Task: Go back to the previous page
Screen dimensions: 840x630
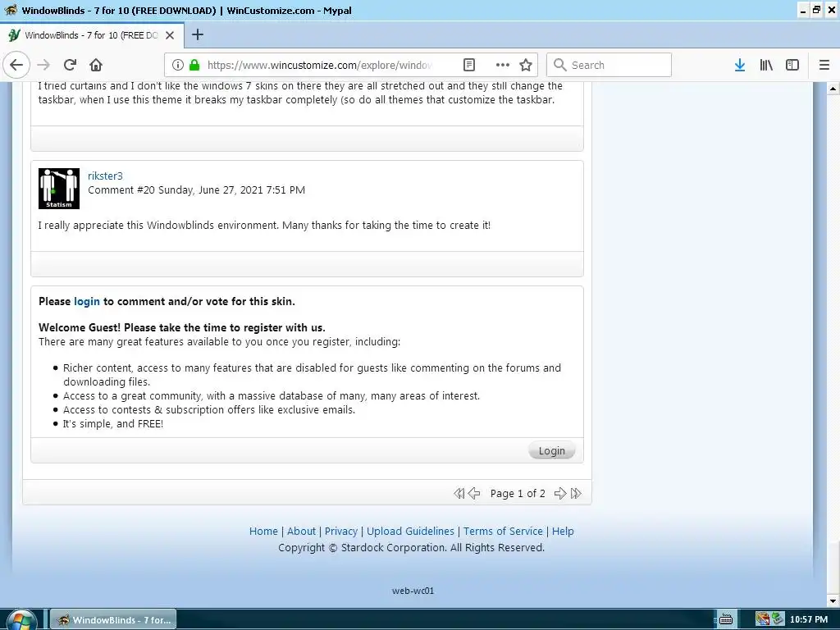Action: click(x=16, y=65)
